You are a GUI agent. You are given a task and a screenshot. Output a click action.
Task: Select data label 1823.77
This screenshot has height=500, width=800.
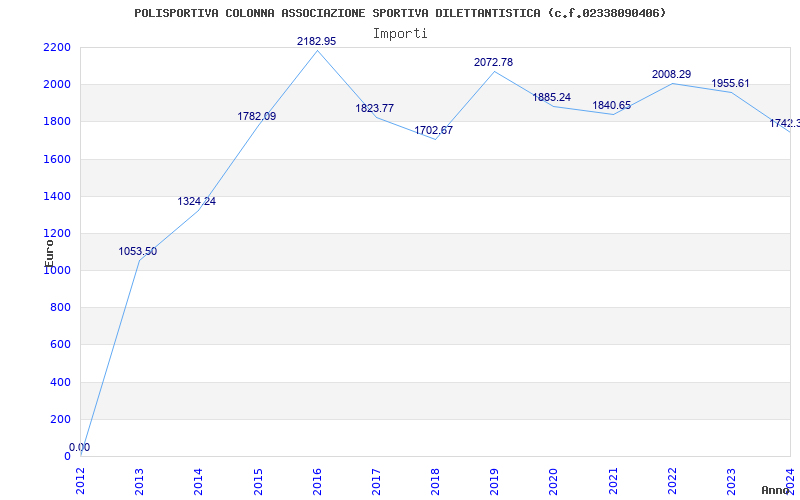tap(374, 108)
